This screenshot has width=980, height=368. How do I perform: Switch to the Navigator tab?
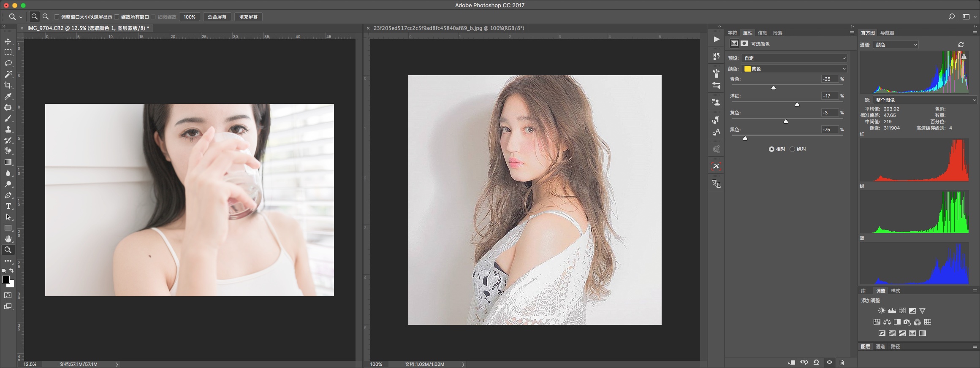click(887, 33)
